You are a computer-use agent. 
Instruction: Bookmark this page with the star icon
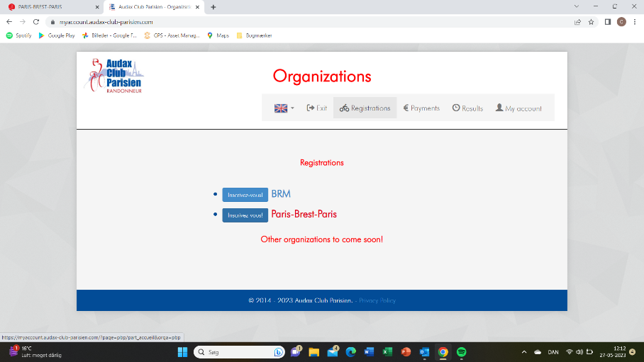[591, 22]
